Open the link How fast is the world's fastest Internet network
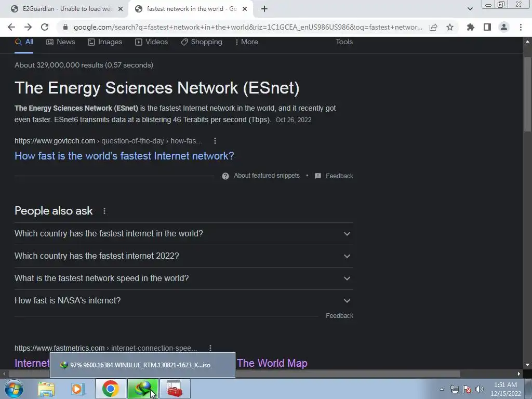The image size is (532, 399). [x=124, y=156]
